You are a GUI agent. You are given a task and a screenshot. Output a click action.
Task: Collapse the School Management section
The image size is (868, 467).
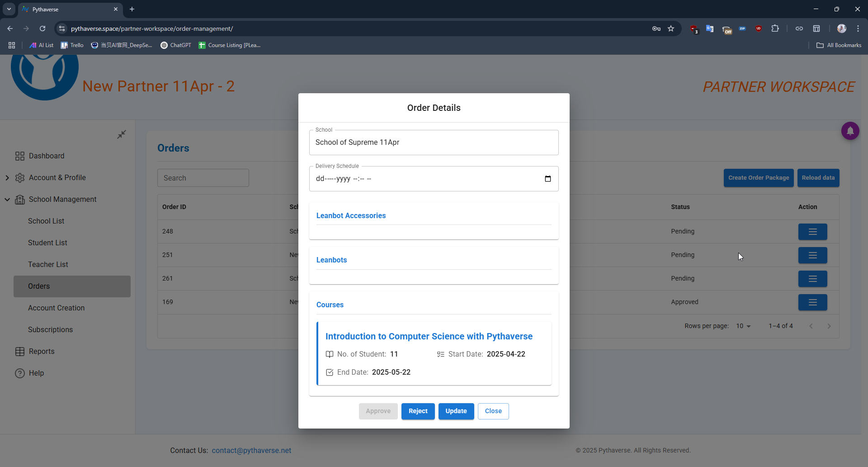7,200
